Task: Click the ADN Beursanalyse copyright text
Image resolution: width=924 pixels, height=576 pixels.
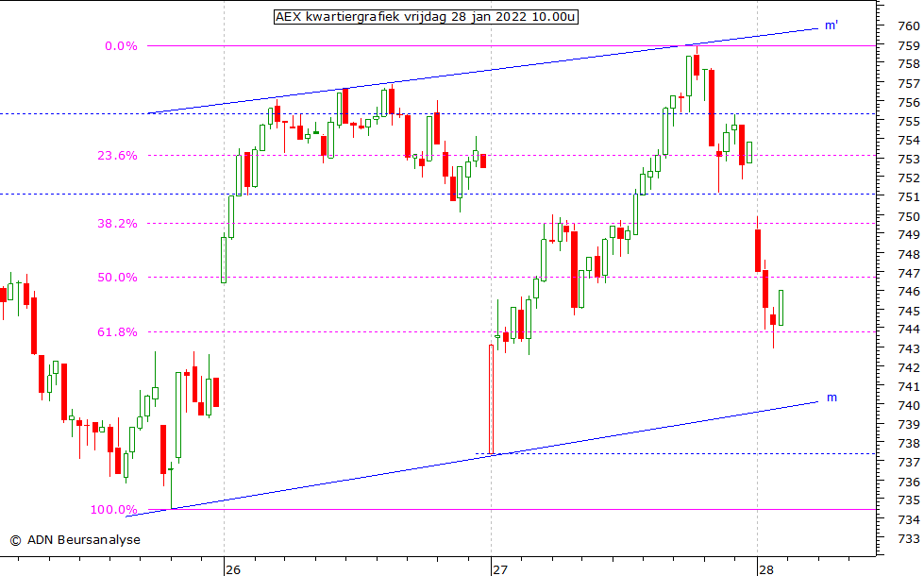Action: [75, 540]
